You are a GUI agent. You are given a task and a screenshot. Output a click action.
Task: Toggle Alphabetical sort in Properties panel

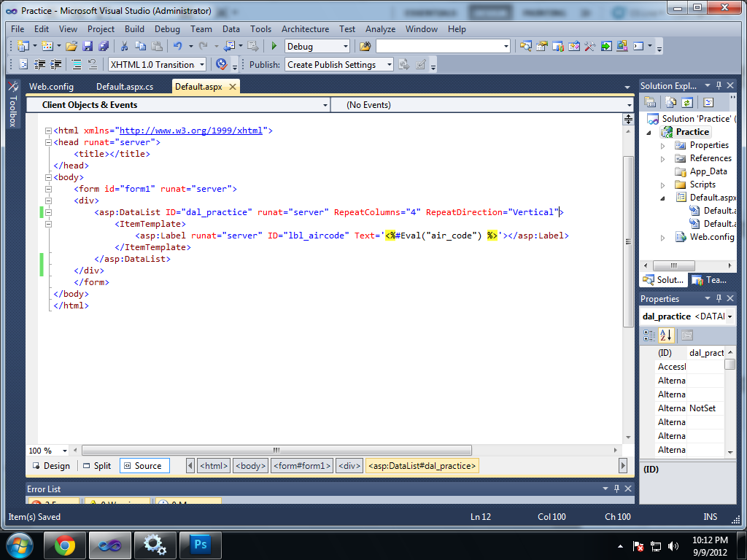[x=666, y=335]
